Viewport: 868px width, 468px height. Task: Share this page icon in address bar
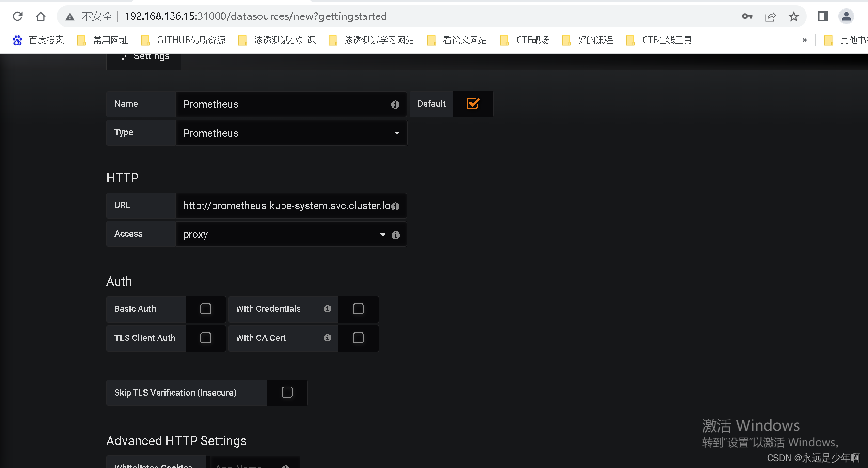point(771,16)
